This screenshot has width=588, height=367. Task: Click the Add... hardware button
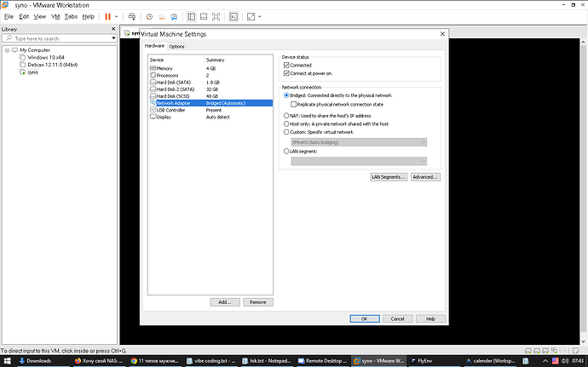click(x=225, y=302)
